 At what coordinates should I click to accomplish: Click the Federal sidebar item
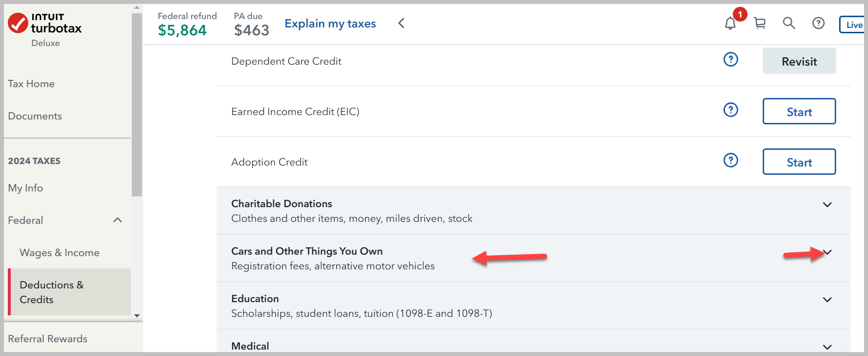pyautogui.click(x=25, y=220)
